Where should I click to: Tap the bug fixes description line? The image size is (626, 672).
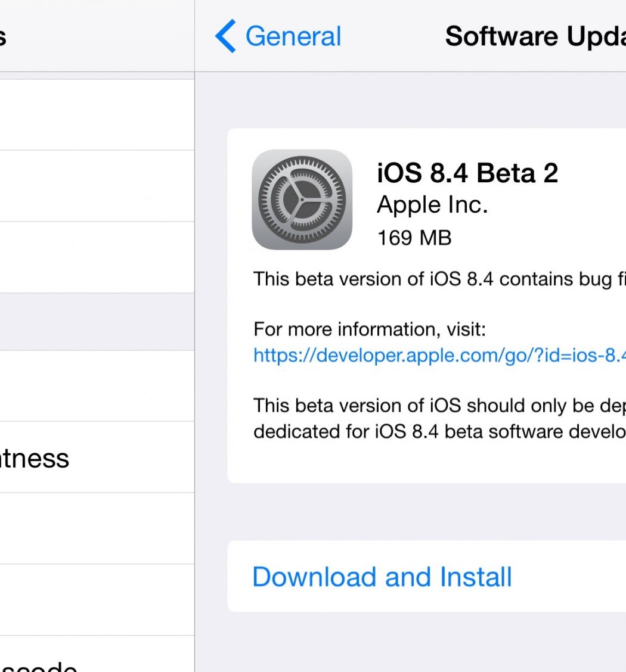pos(439,279)
